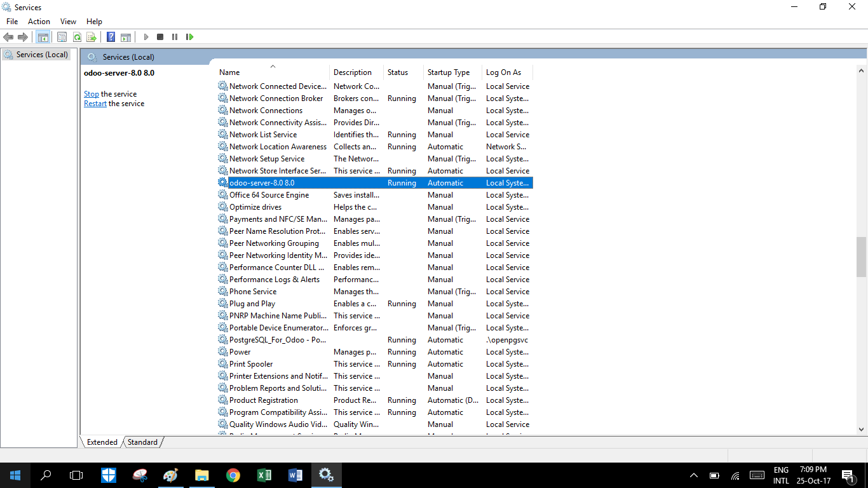Click the Restart the service link
This screenshot has width=868, height=488.
[95, 104]
